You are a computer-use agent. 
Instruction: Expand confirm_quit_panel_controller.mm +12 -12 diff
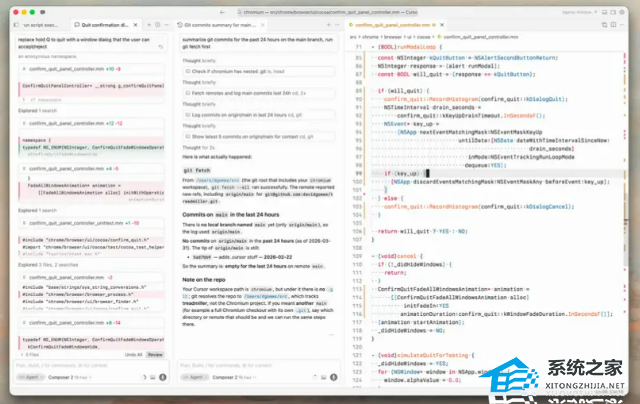(92, 123)
